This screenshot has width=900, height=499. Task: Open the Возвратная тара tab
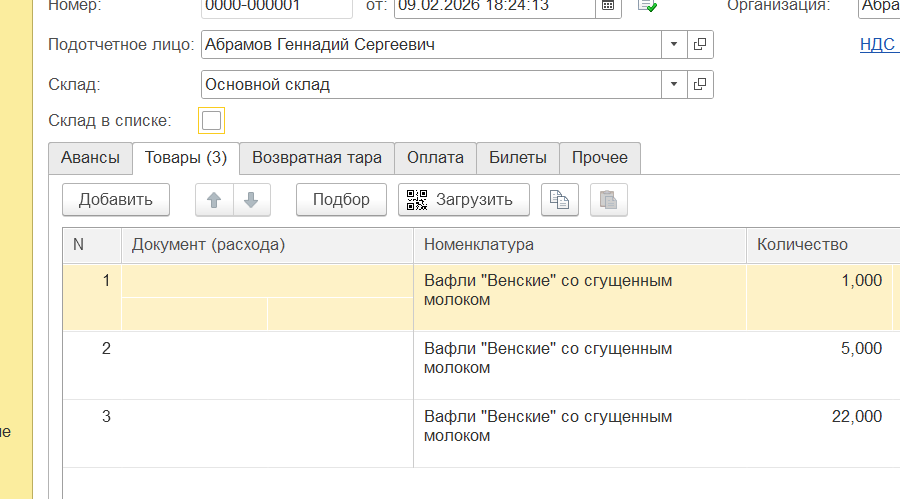[316, 158]
